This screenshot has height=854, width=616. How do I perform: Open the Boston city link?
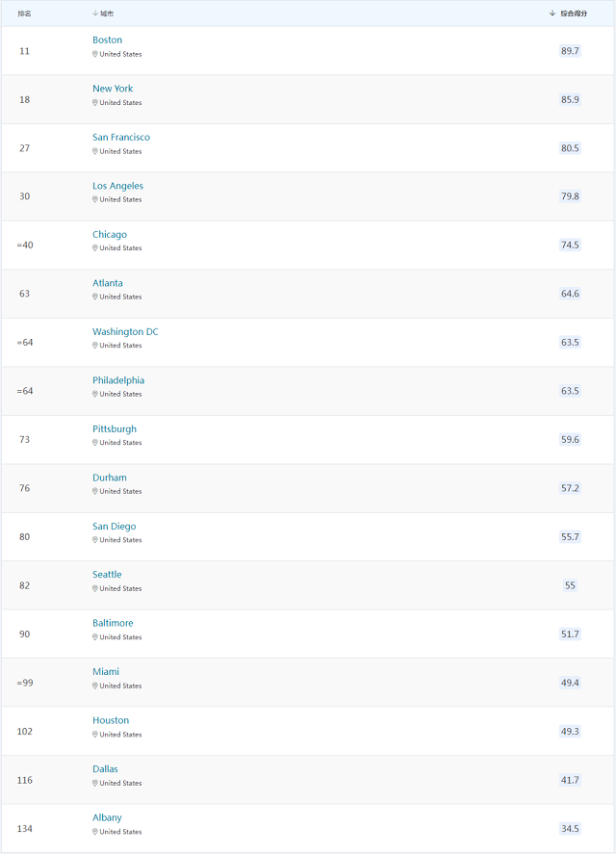(107, 39)
